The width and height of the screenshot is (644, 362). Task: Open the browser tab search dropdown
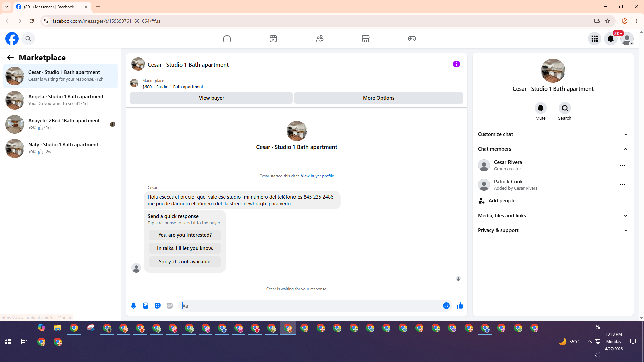[7, 7]
